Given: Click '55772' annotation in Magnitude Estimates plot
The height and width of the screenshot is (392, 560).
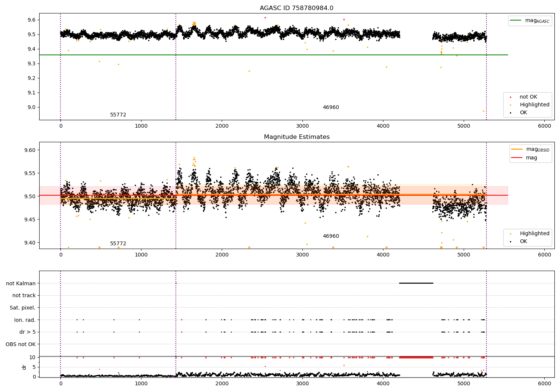Looking at the screenshot, I should 118,244.
